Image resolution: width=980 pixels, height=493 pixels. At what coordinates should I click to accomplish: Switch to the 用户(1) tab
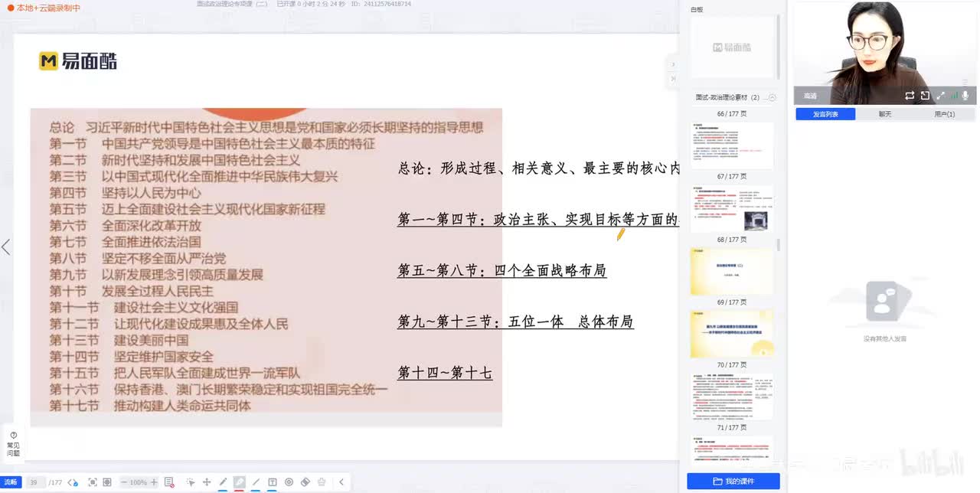945,114
